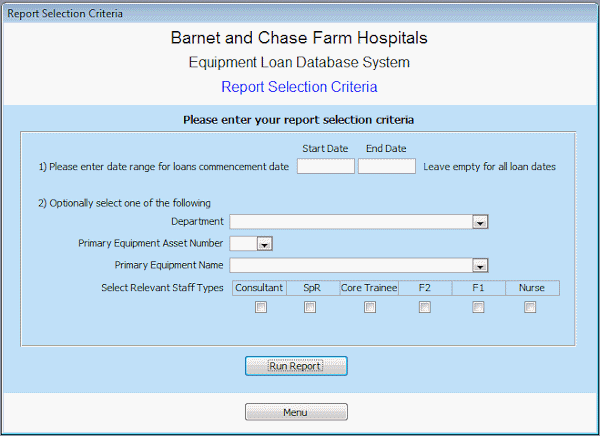The image size is (600, 436).
Task: Click the 'Select Relevant Staff Types' label
Action: point(162,288)
